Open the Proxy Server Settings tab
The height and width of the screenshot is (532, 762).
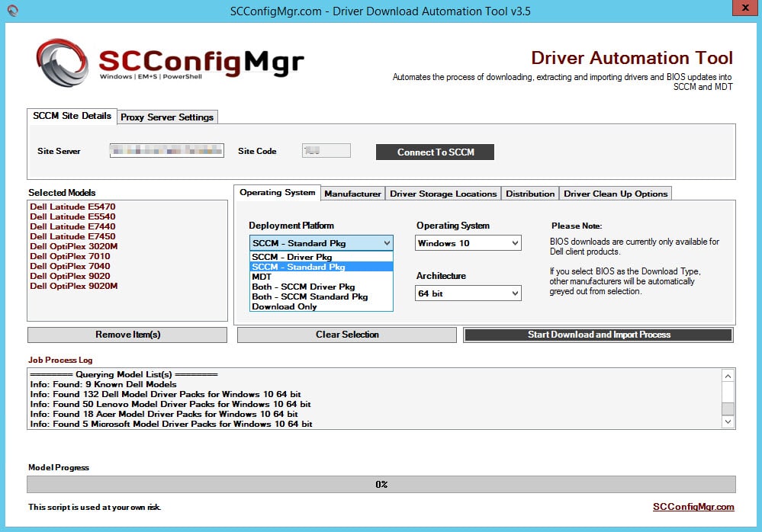167,117
